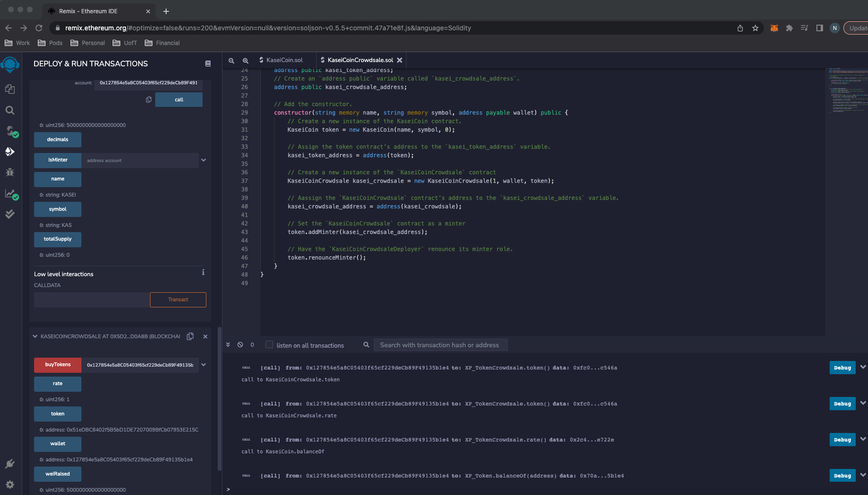
Task: Open the Search in files panel
Action: pos(10,110)
